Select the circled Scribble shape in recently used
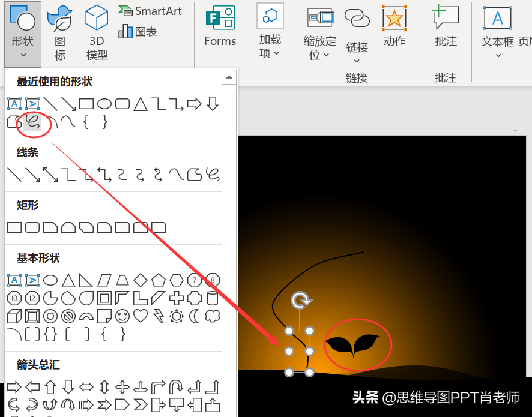Screen dimensions: 532x417 click(32, 122)
